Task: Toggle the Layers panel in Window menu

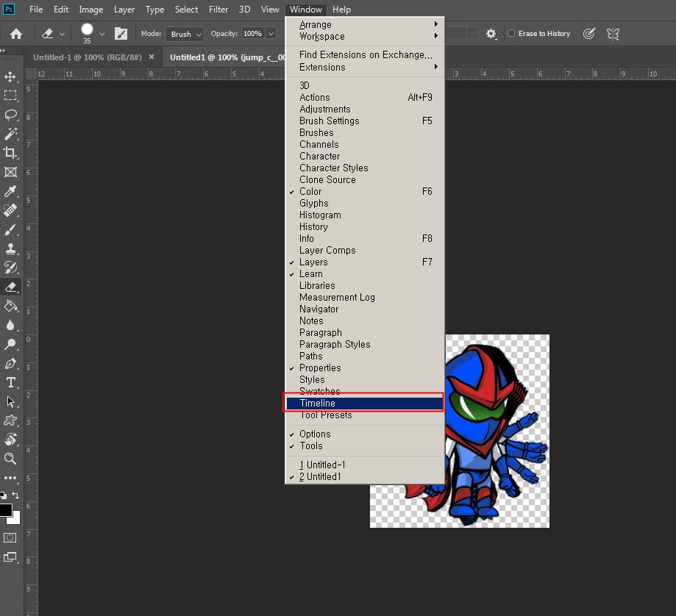Action: [365, 262]
